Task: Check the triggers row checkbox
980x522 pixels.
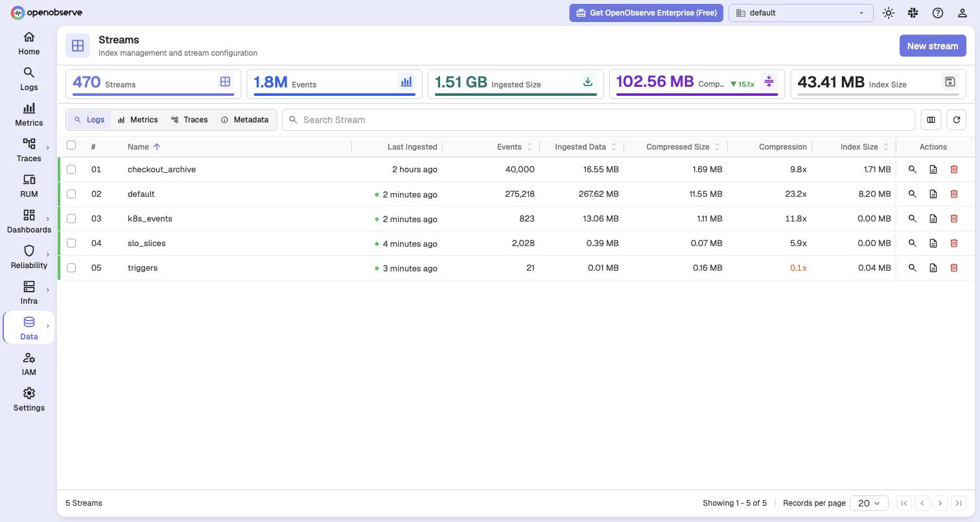Action: pyautogui.click(x=71, y=268)
